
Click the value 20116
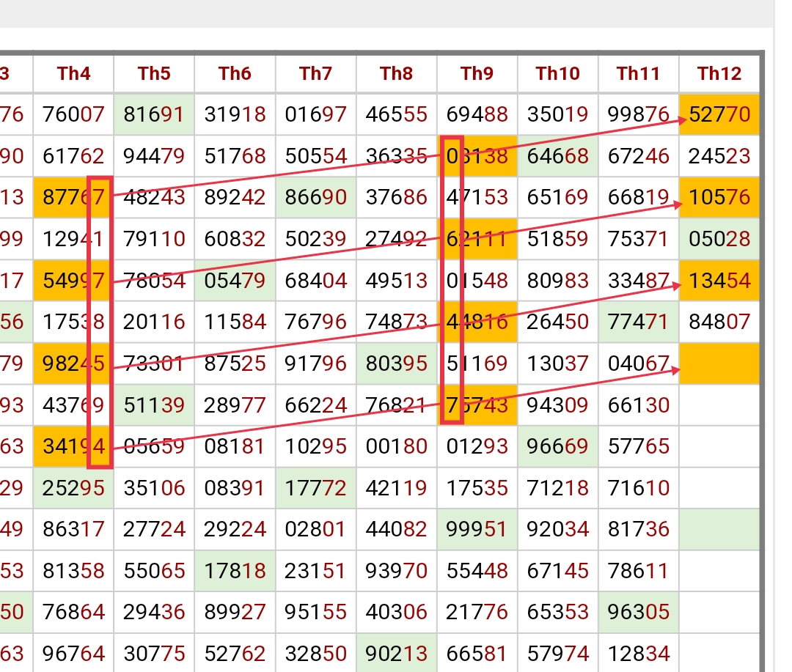155,322
